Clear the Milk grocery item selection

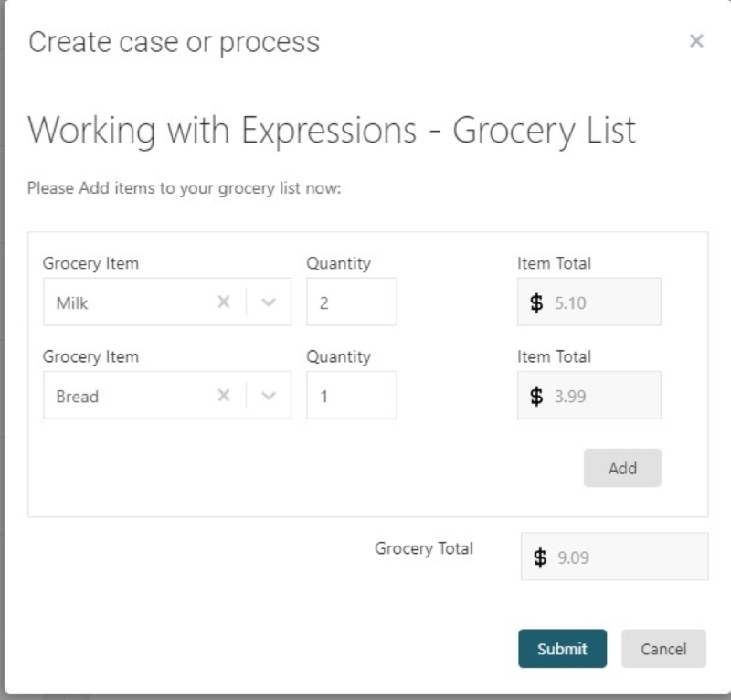coord(223,302)
